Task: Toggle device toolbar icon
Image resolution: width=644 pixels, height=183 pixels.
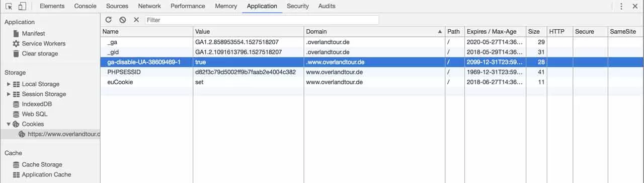Action: (x=22, y=6)
